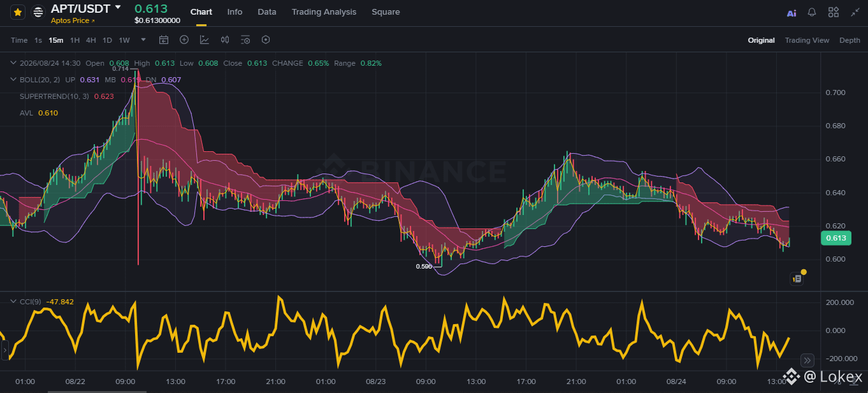Image resolution: width=868 pixels, height=393 pixels.
Task: Click the add drawing plus-circle icon
Action: (184, 40)
